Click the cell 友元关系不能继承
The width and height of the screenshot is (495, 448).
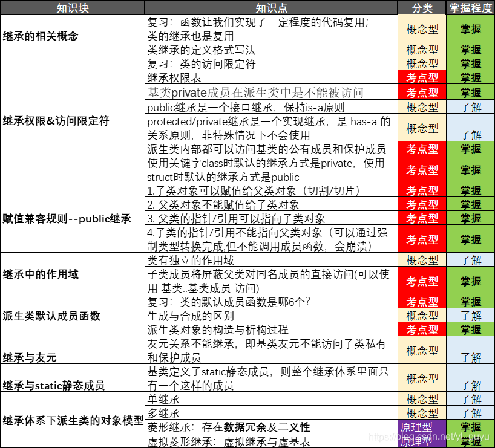tap(271, 350)
